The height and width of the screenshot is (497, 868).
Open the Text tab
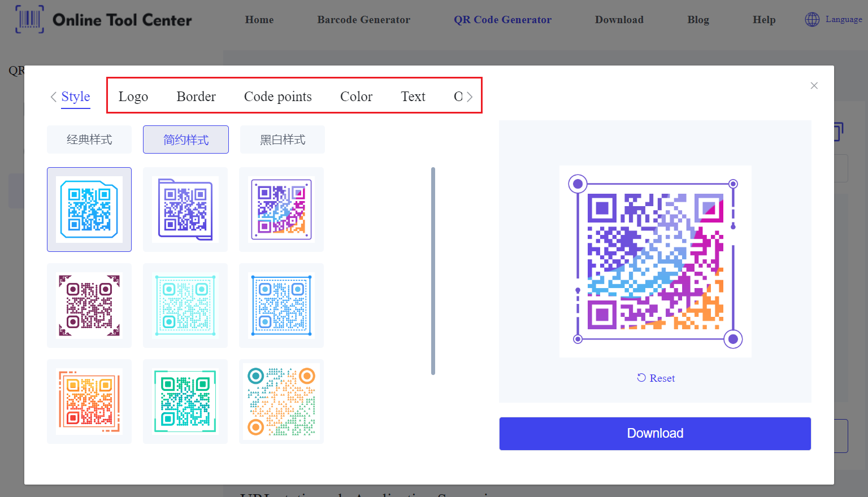[413, 97]
